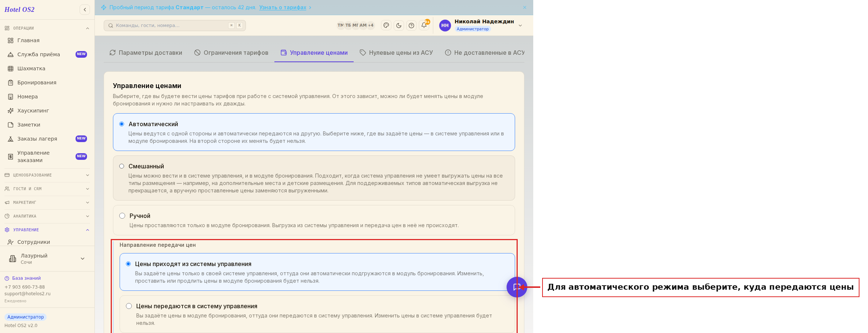The height and width of the screenshot is (333, 868).
Task: Open Хаускипинг in the sidebar
Action: pos(47,111)
